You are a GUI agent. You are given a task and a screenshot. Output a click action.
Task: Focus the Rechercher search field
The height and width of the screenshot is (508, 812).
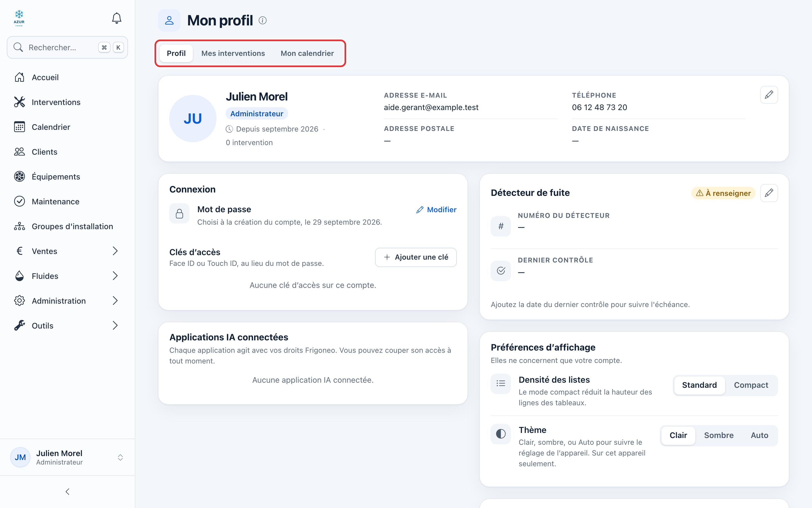67,47
